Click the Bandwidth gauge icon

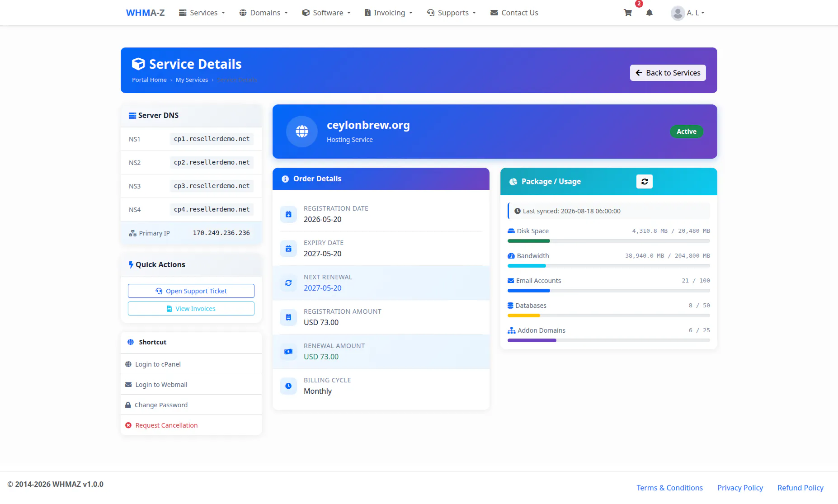click(511, 256)
